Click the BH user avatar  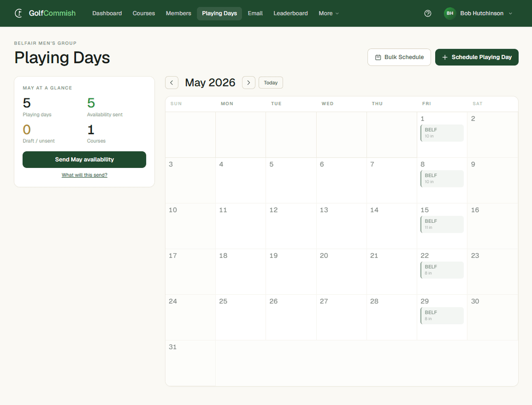(x=450, y=13)
